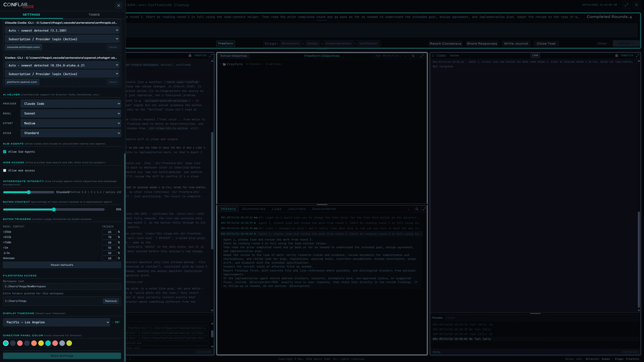644x362 pixels.
Task: Click download arrow in Freeform Objectives header
Action: tap(405, 56)
